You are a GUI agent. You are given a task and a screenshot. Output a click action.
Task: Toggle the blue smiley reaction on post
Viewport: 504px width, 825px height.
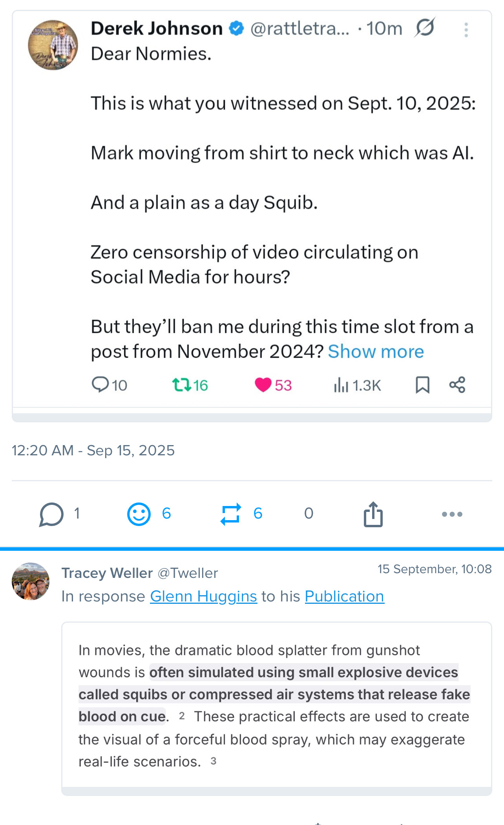click(x=139, y=514)
